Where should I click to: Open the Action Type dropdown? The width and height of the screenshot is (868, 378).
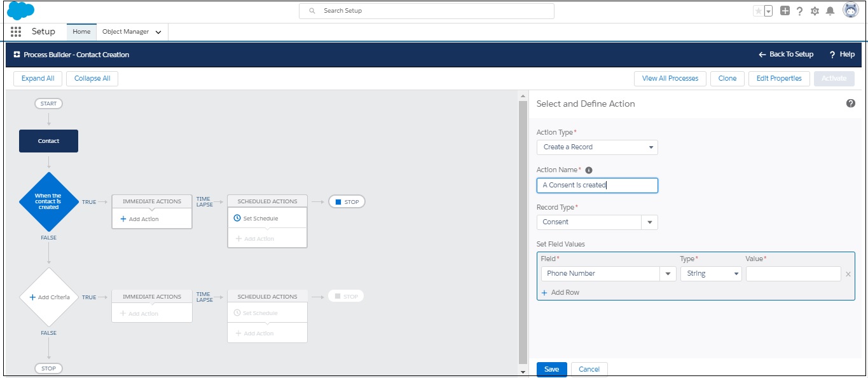(597, 147)
